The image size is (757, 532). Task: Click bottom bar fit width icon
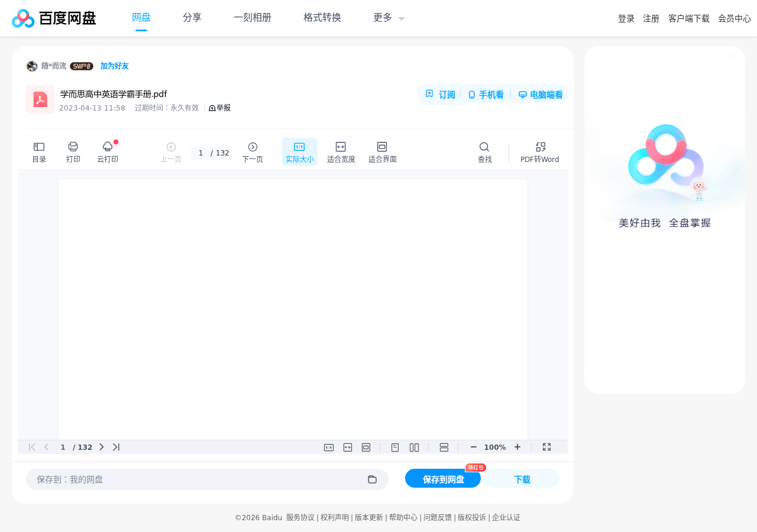pyautogui.click(x=348, y=447)
